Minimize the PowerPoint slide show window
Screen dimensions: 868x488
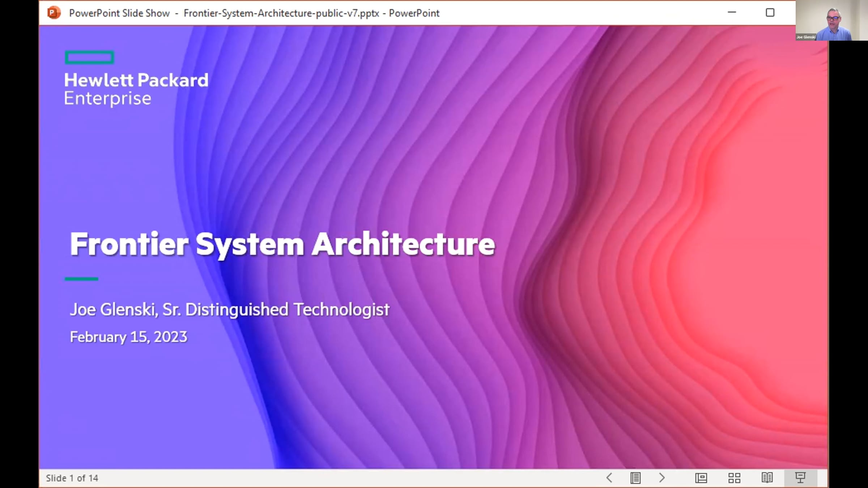pos(732,13)
